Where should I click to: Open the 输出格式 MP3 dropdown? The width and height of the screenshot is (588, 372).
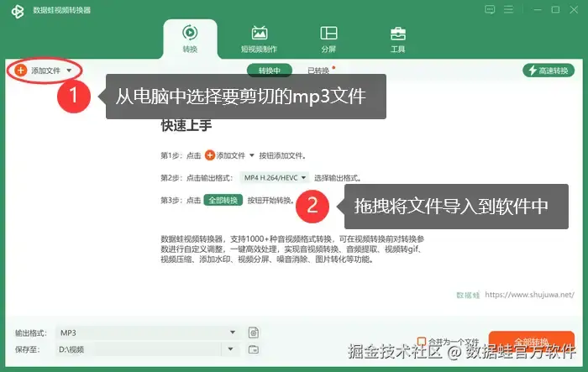(147, 333)
